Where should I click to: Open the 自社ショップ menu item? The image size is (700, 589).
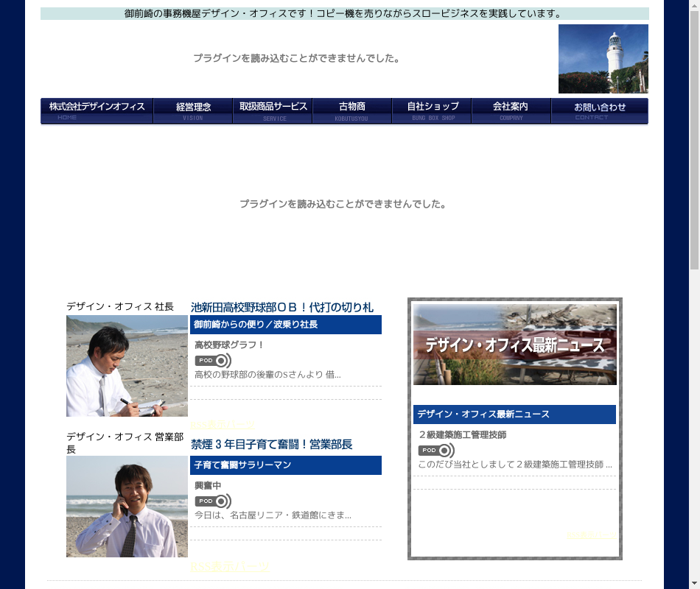coord(432,110)
